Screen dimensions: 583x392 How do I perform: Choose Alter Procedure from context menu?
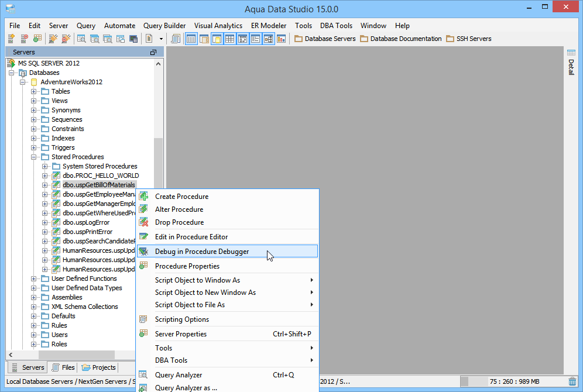pos(228,209)
